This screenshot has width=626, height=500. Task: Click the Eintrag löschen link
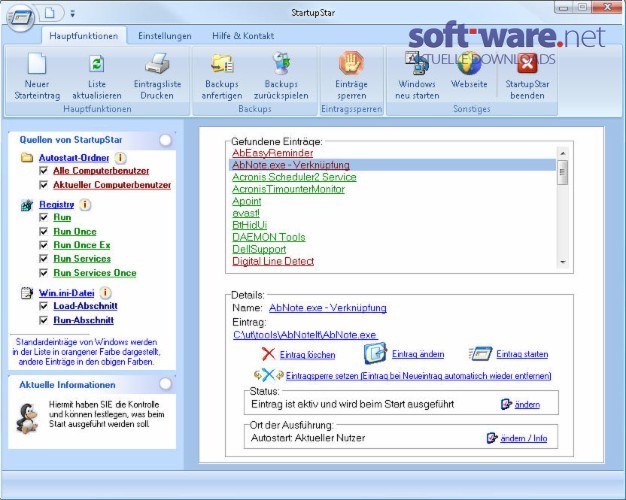(x=307, y=355)
